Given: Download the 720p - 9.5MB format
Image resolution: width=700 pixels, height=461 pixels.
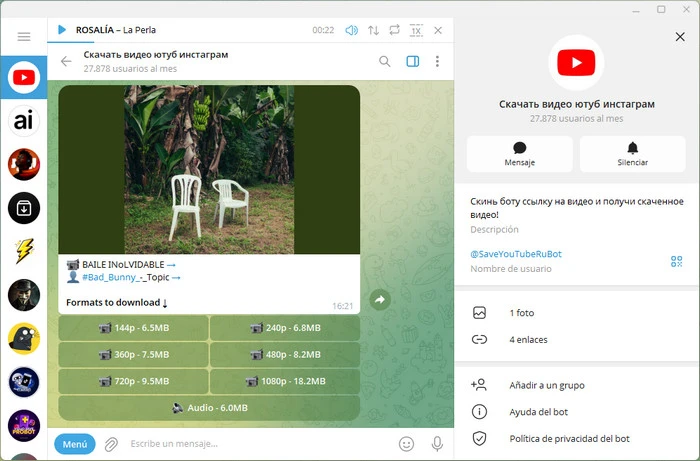Looking at the screenshot, I should point(133,381).
